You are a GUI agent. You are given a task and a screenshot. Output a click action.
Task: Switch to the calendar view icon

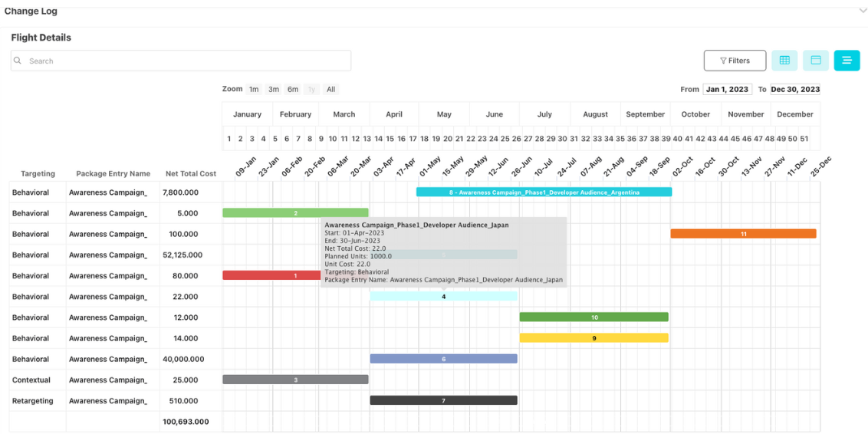pyautogui.click(x=816, y=61)
